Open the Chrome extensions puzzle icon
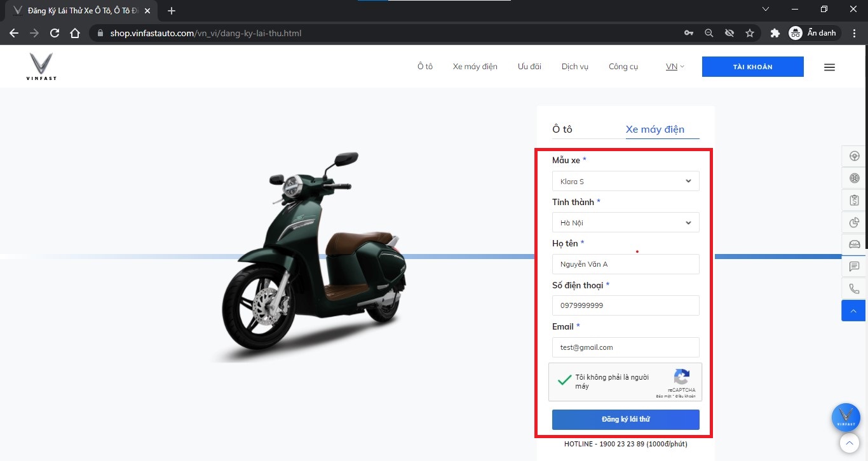868x461 pixels. click(x=775, y=33)
